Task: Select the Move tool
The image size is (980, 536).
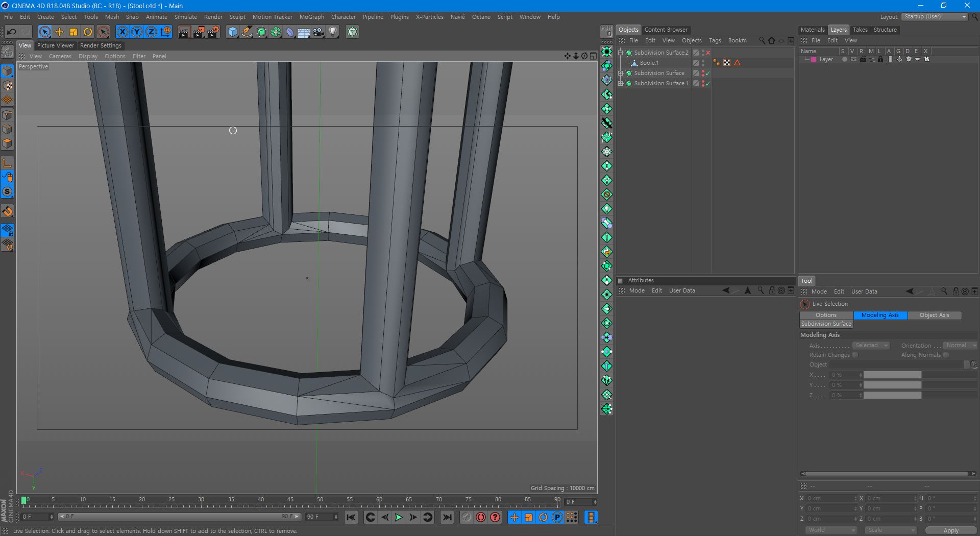Action: pos(59,32)
